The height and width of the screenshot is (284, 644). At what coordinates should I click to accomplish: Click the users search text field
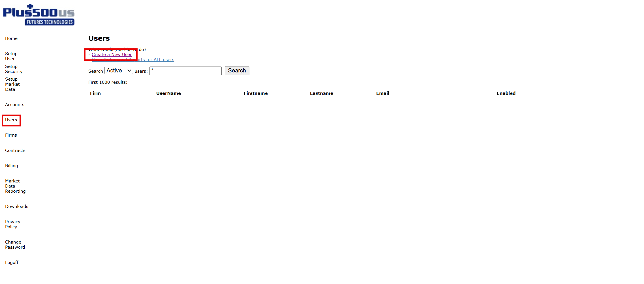tap(185, 71)
